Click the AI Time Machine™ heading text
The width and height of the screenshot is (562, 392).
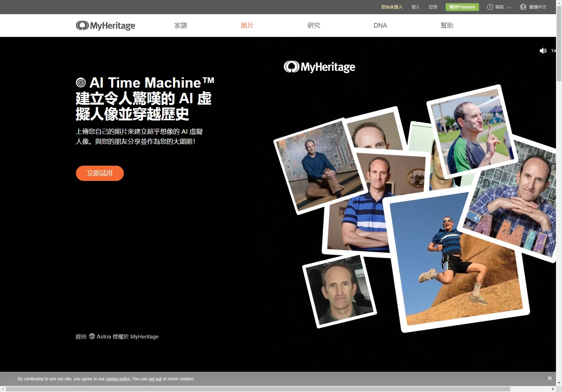pyautogui.click(x=152, y=83)
